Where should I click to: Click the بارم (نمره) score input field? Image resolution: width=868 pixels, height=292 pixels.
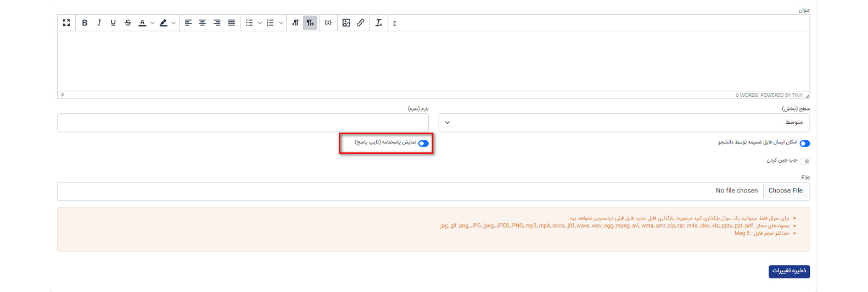click(243, 123)
